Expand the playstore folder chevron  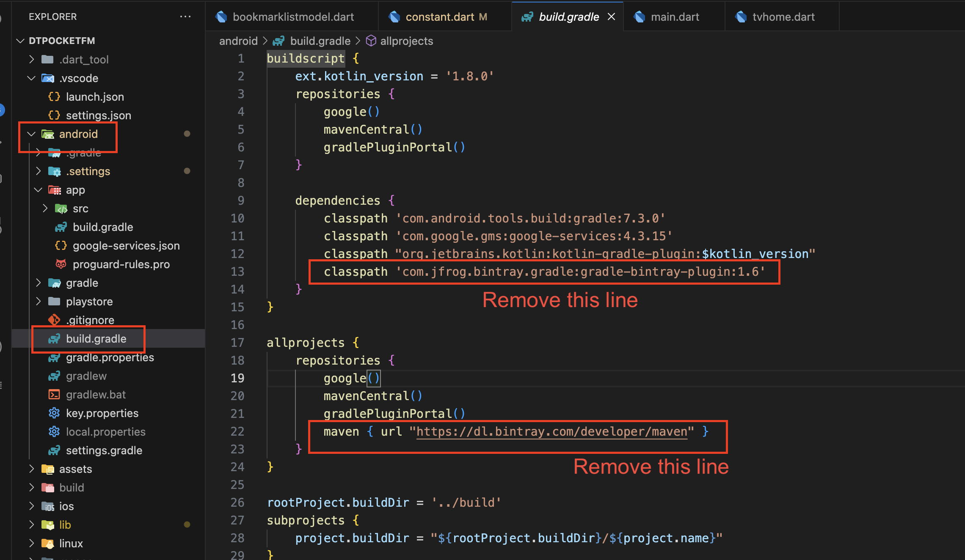click(x=38, y=302)
